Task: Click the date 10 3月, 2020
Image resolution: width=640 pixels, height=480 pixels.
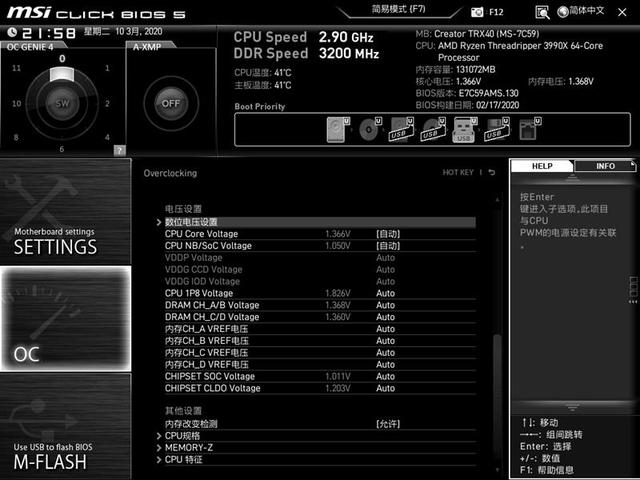Action: tap(139, 31)
